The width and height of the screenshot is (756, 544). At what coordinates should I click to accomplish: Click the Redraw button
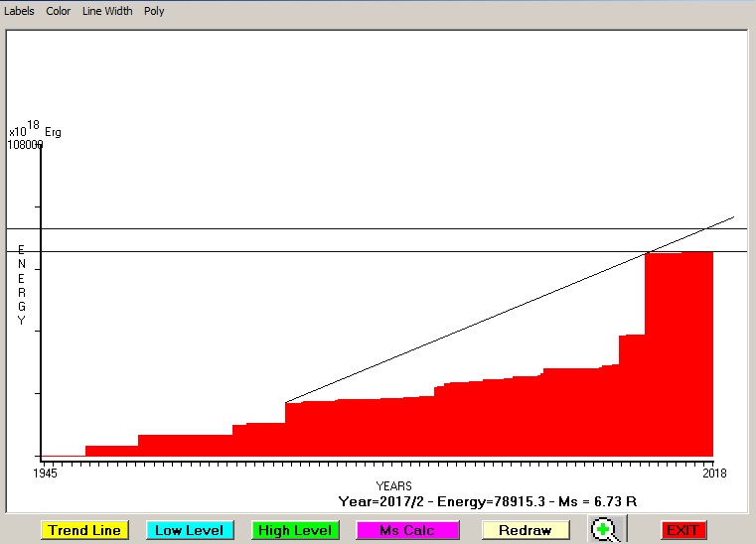526,530
